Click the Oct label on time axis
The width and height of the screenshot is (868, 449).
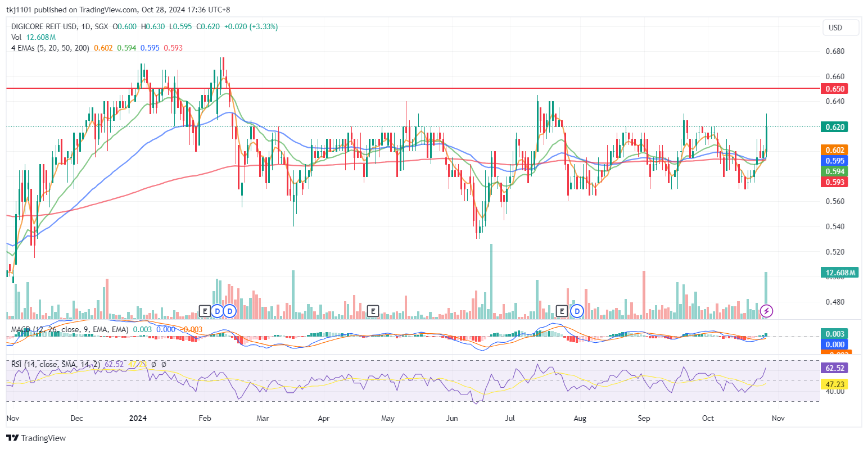pos(708,418)
